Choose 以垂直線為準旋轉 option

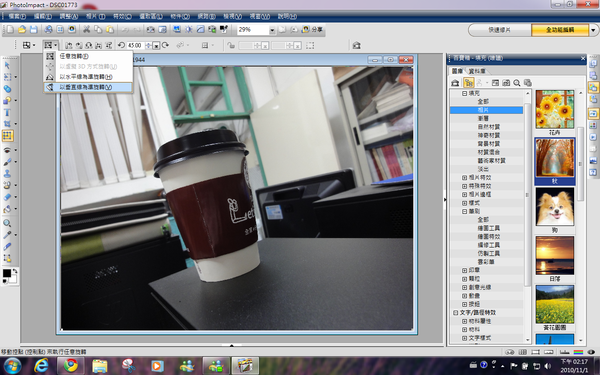[x=88, y=87]
